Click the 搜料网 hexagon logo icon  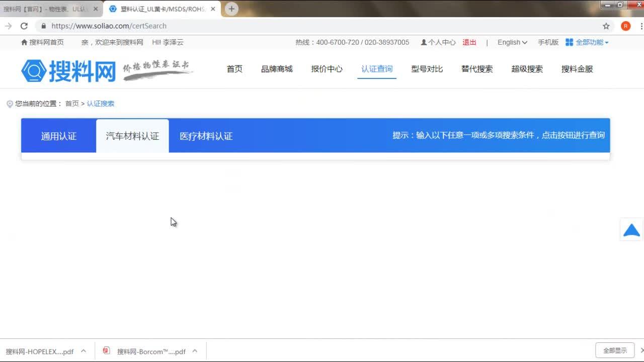[33, 70]
